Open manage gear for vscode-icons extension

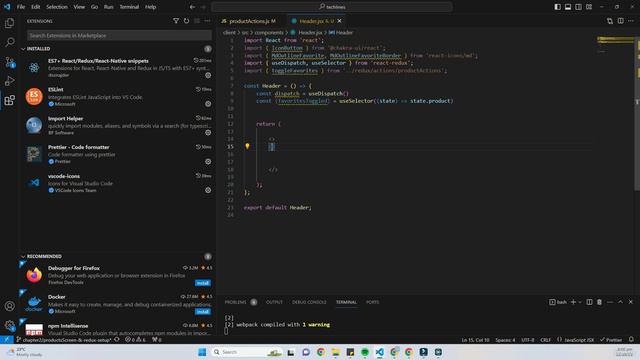(208, 190)
